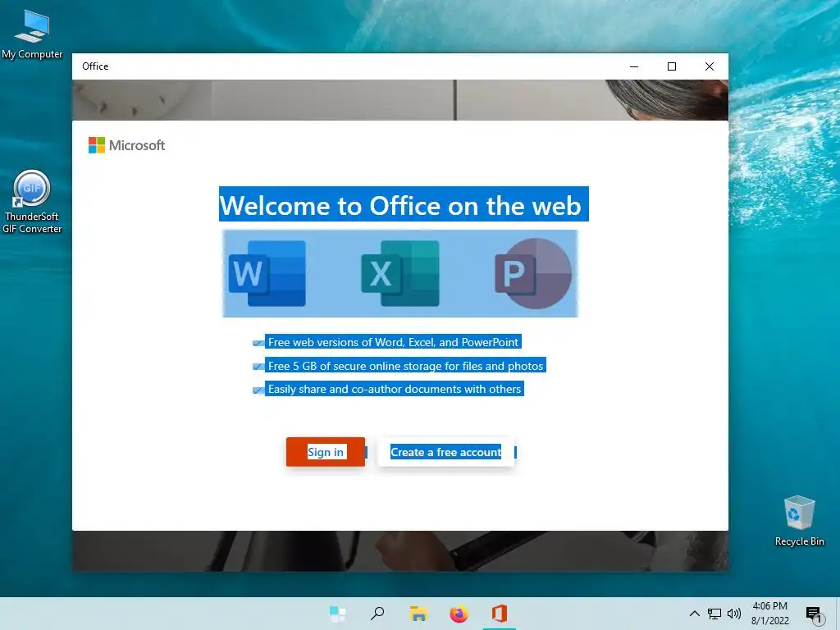Open taskbar Search magnifier
840x630 pixels.
click(377, 614)
